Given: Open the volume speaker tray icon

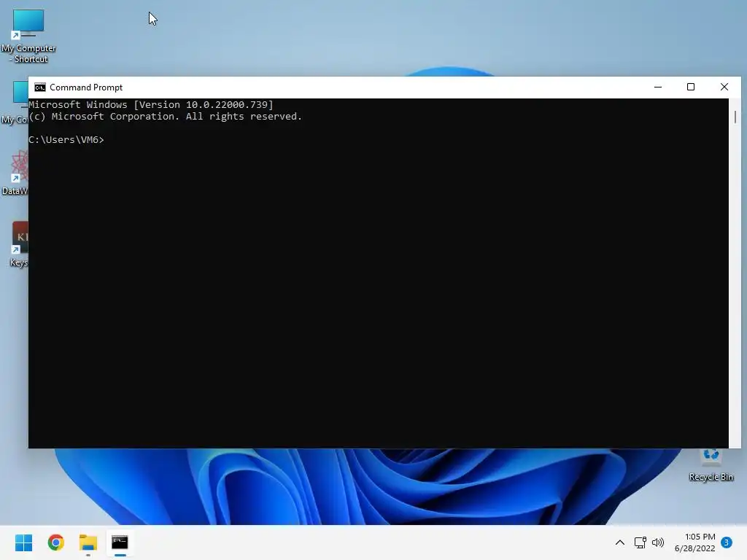Looking at the screenshot, I should [658, 542].
